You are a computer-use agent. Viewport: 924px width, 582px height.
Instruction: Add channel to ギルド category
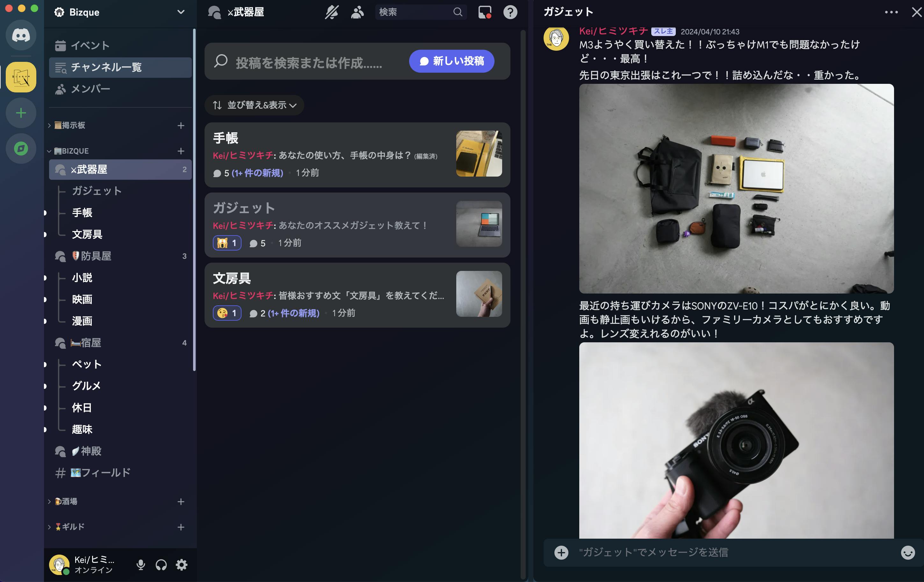tap(181, 527)
